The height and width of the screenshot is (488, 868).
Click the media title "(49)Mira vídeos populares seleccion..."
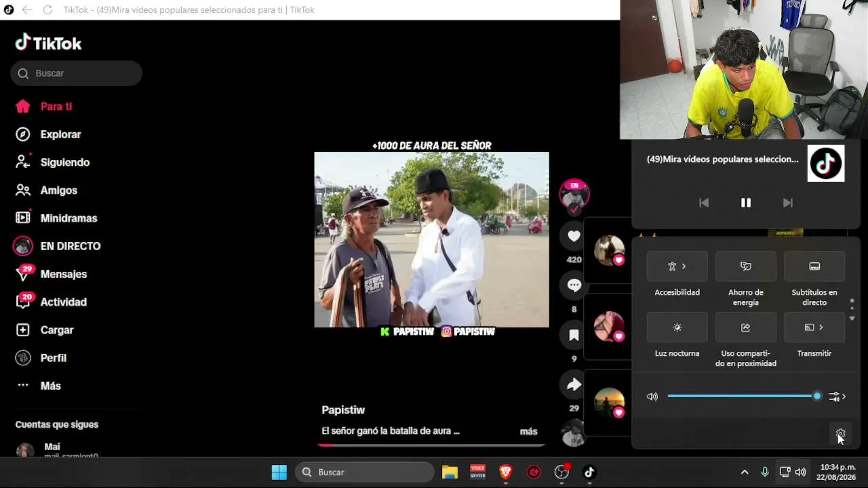[723, 159]
